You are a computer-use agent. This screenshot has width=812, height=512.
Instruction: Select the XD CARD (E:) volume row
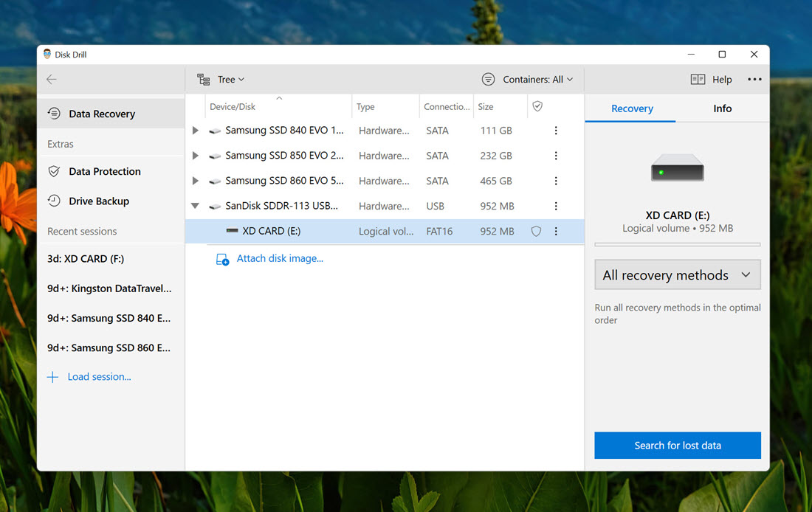tap(385, 231)
